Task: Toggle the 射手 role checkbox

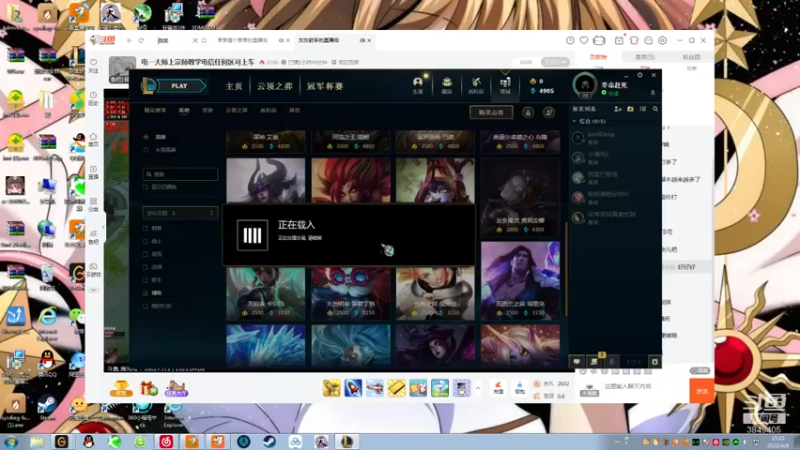Action: 145,280
